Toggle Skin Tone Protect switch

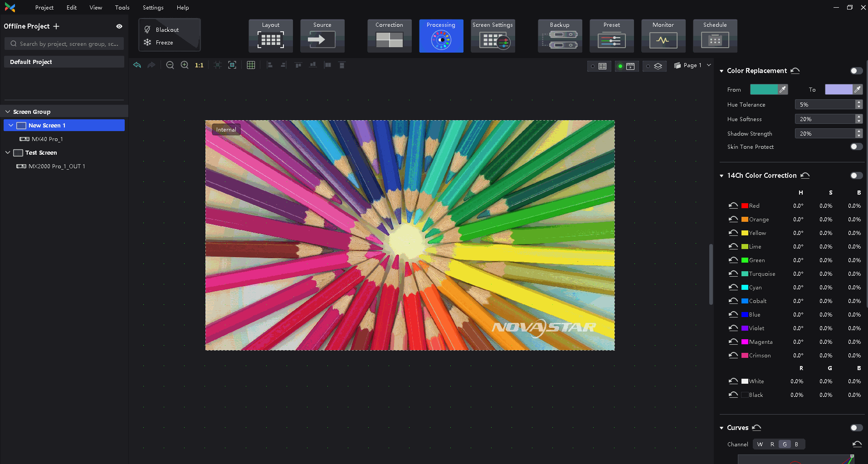(x=856, y=147)
